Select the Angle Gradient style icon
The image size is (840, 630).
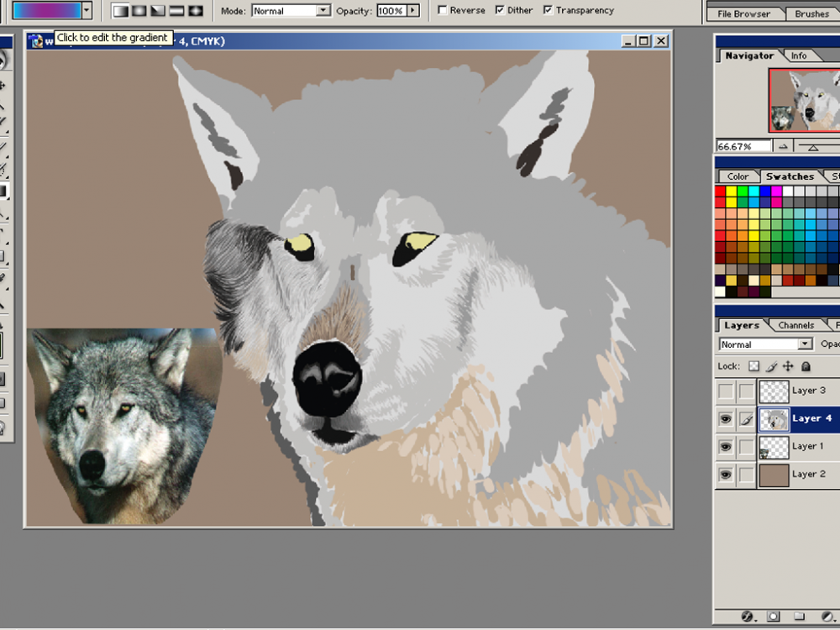(x=158, y=10)
